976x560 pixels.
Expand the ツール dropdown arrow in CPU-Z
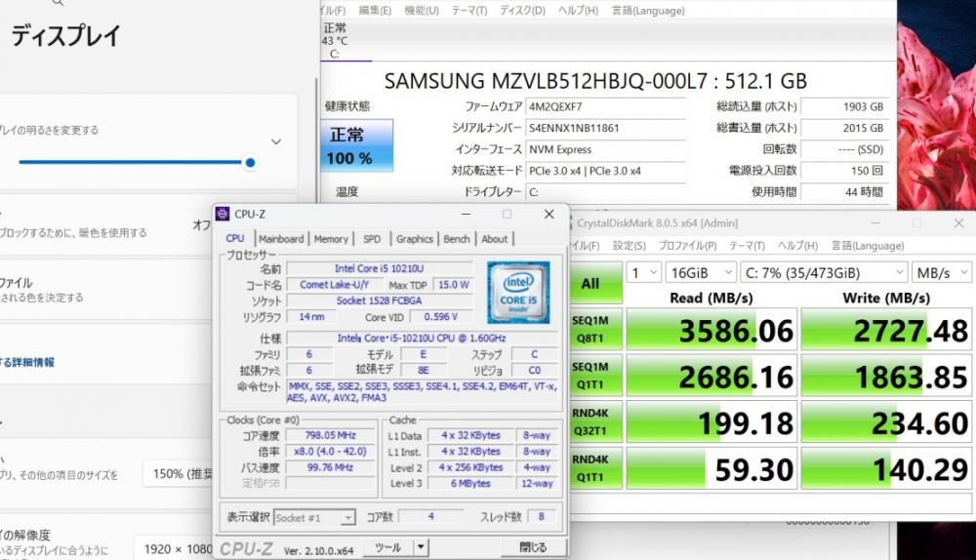422,547
